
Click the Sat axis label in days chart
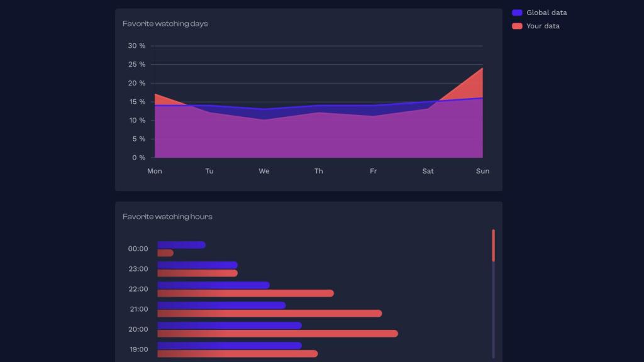point(428,171)
